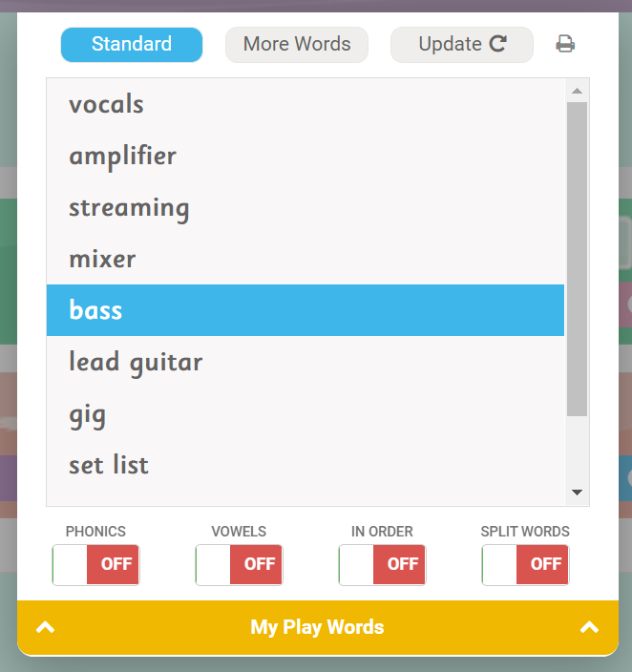Toggle the Phonics switch

tap(95, 564)
